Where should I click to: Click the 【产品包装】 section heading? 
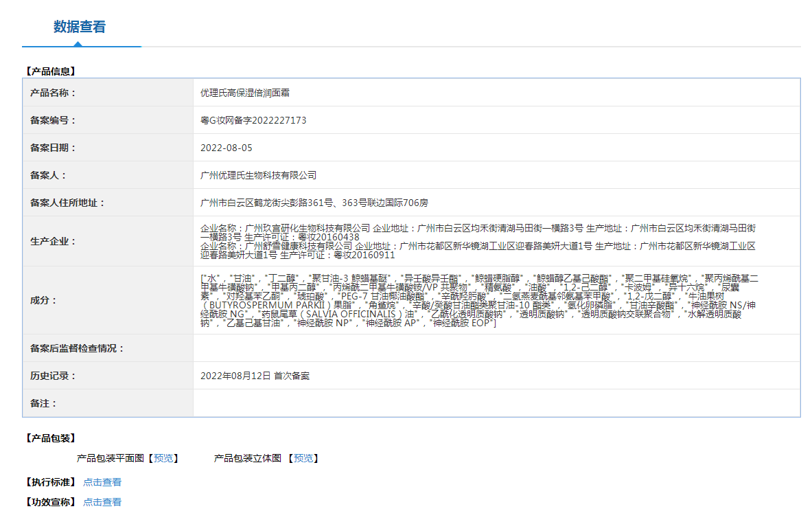[x=50, y=438]
